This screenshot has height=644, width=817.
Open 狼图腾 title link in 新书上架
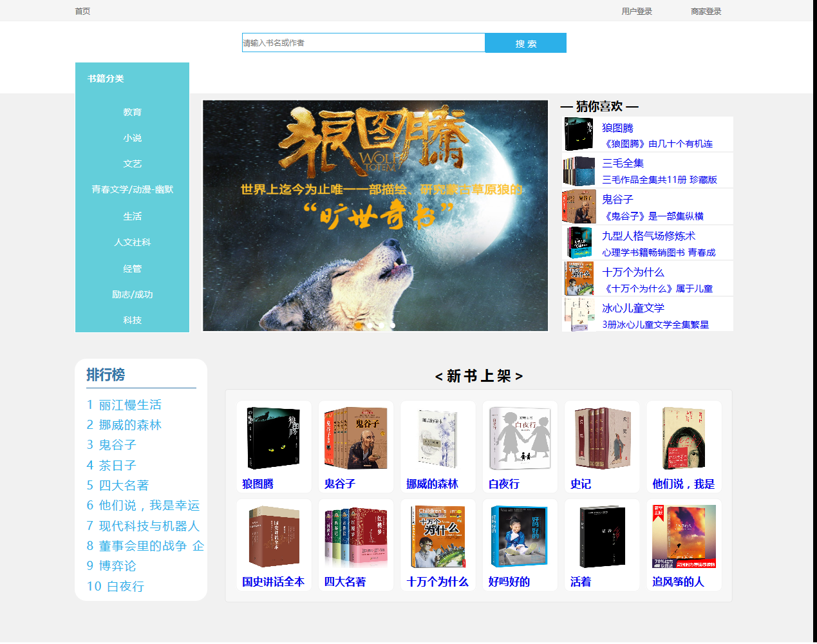(258, 484)
